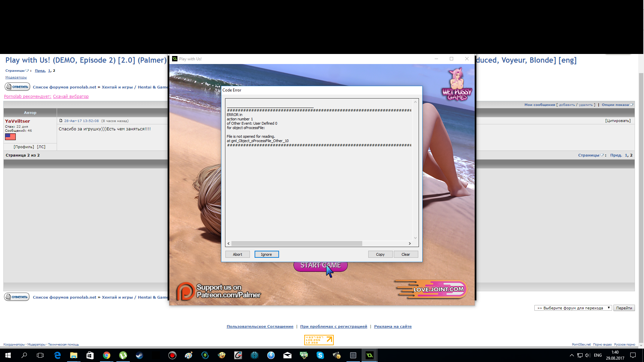Click the Support us on Patreon link
This screenshot has height=362, width=644.
tap(218, 291)
